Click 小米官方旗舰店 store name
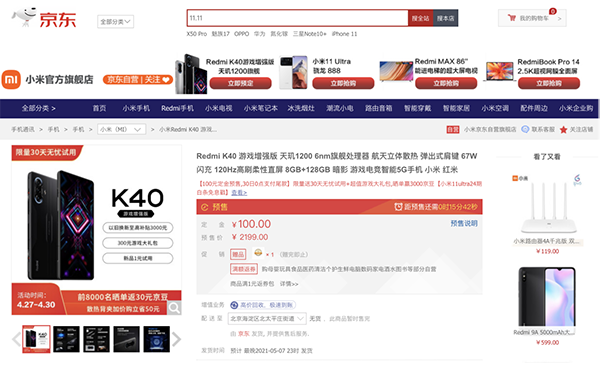The width and height of the screenshot is (600, 365). (59, 80)
